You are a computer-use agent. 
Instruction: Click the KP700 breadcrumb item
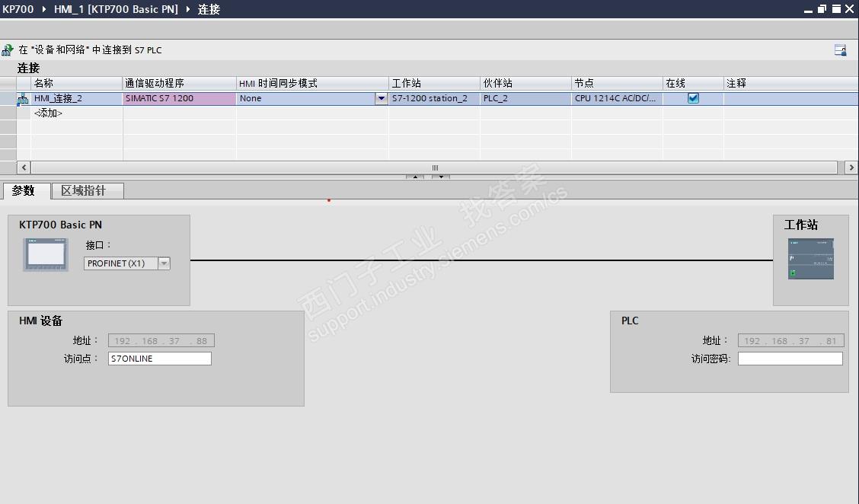pyautogui.click(x=18, y=9)
